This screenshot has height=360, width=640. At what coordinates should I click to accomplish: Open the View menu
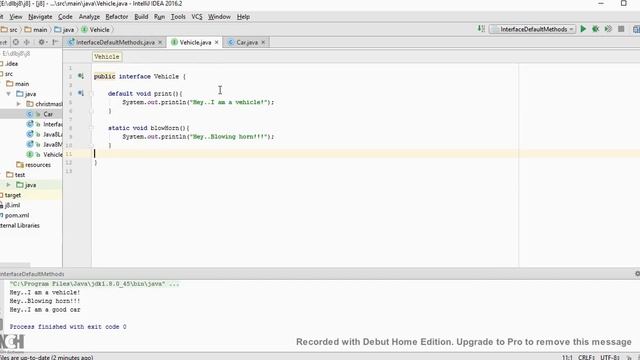point(16,17)
